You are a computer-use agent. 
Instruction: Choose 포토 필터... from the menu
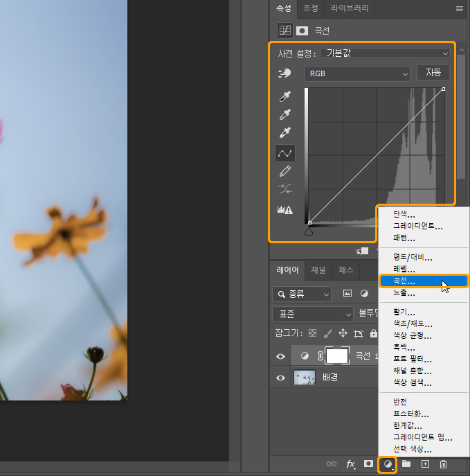[424, 360]
